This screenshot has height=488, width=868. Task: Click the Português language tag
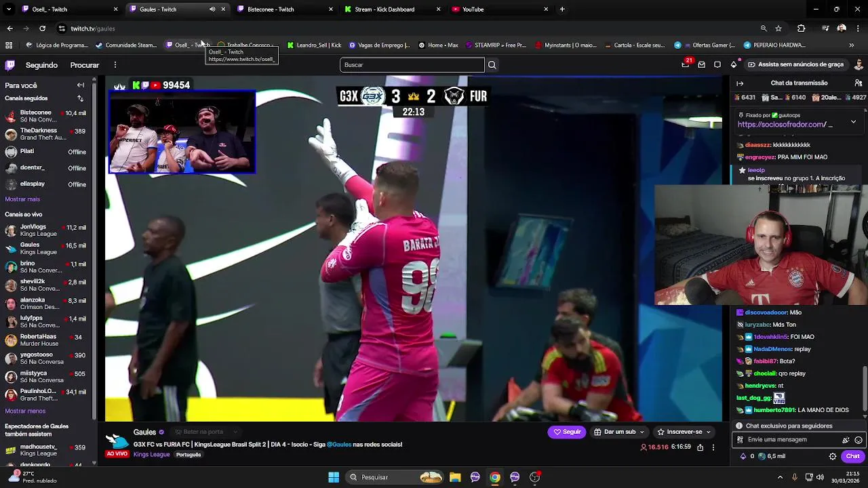(189, 454)
